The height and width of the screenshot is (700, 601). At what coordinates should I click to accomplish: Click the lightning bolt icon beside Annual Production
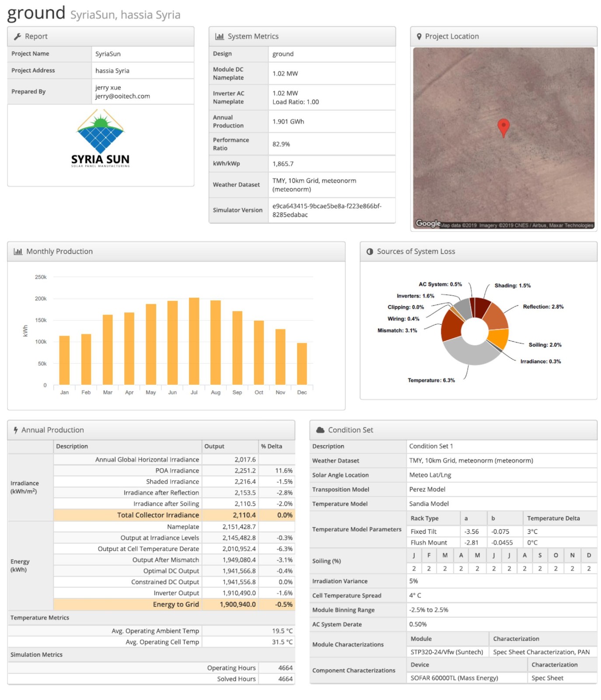16,430
